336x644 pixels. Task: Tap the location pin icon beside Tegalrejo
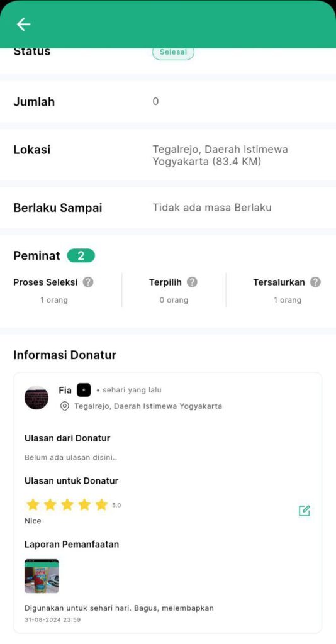pyautogui.click(x=64, y=406)
